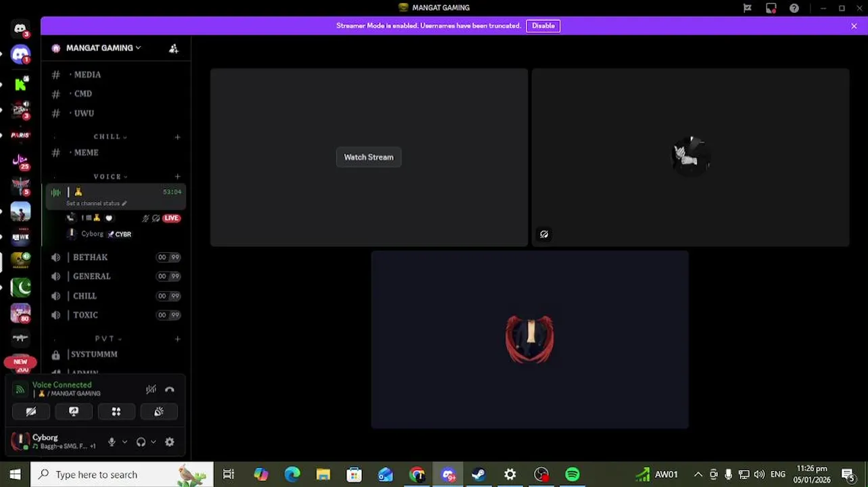Deafen with headphones icon

click(141, 442)
